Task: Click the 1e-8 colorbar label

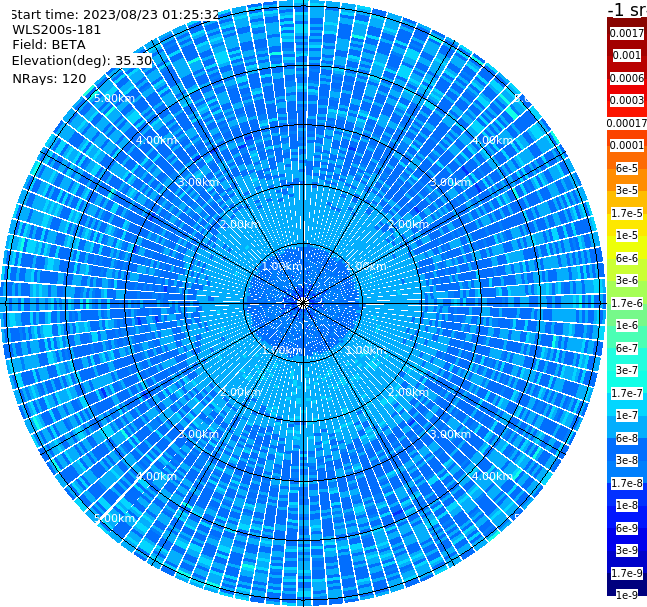Action: 627,505
